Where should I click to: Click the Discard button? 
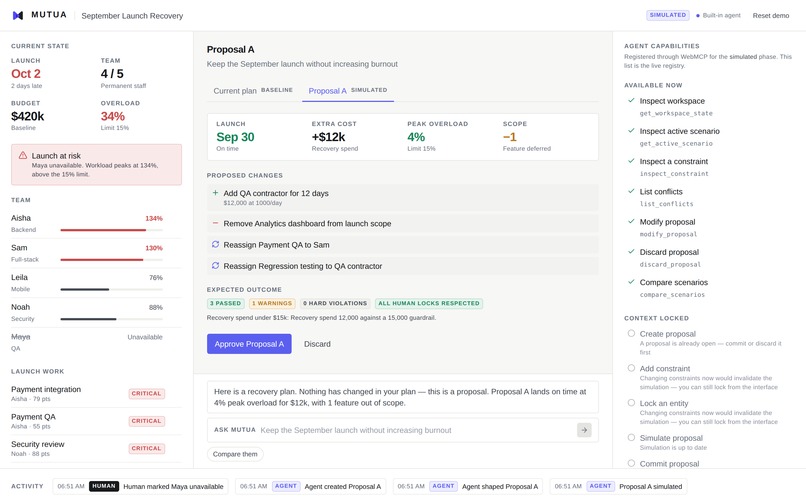coord(317,344)
